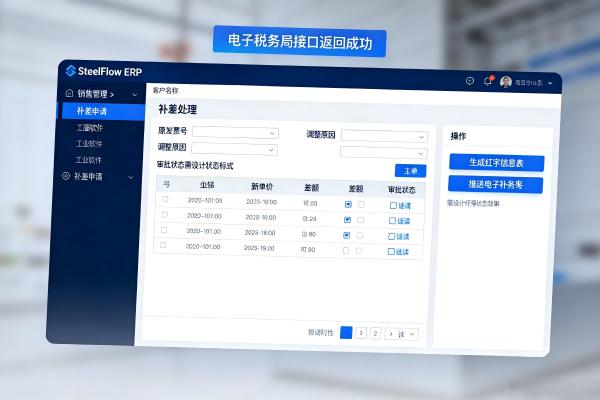Click the 补差处理 page title

coord(178,109)
